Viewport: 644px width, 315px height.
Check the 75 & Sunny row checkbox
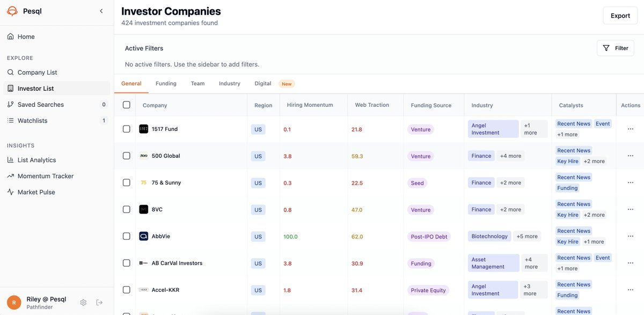(x=127, y=182)
